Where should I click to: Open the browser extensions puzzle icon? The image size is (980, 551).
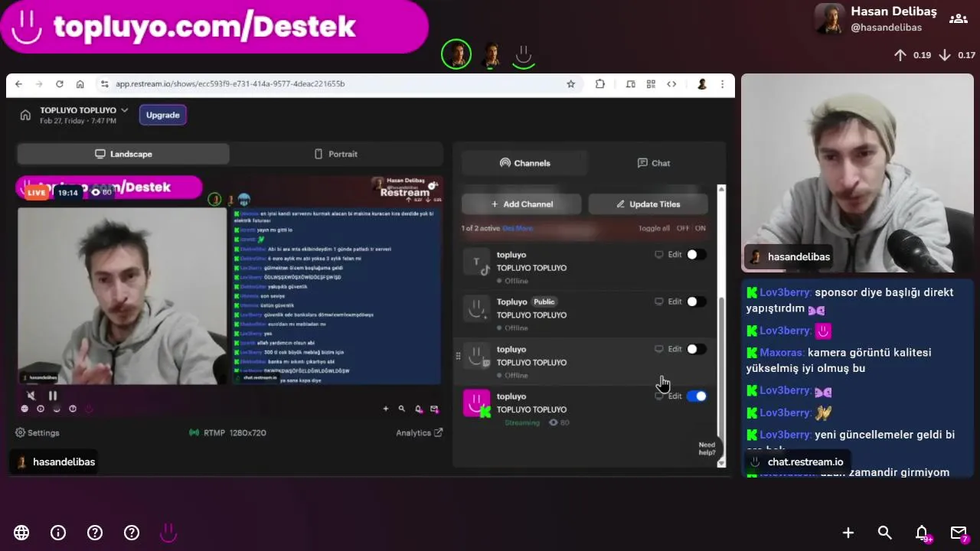[x=600, y=84]
